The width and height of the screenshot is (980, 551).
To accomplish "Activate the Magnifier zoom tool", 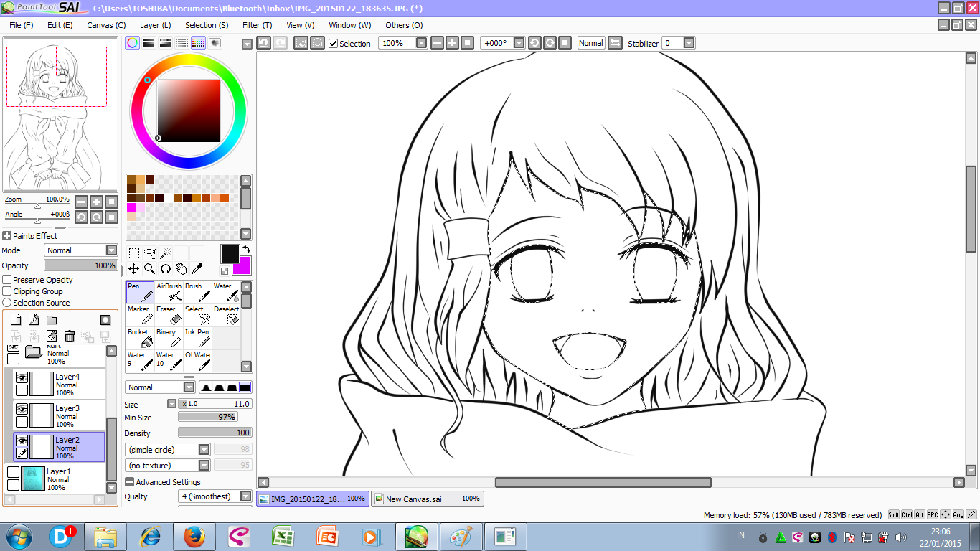I will click(x=150, y=268).
